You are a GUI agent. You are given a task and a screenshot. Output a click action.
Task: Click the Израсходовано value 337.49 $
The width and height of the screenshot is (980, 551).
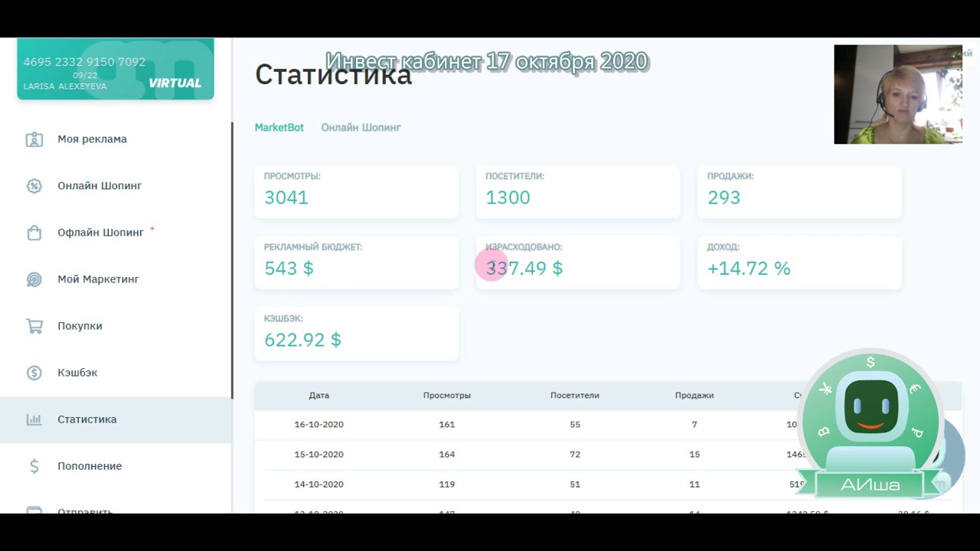[x=524, y=269]
